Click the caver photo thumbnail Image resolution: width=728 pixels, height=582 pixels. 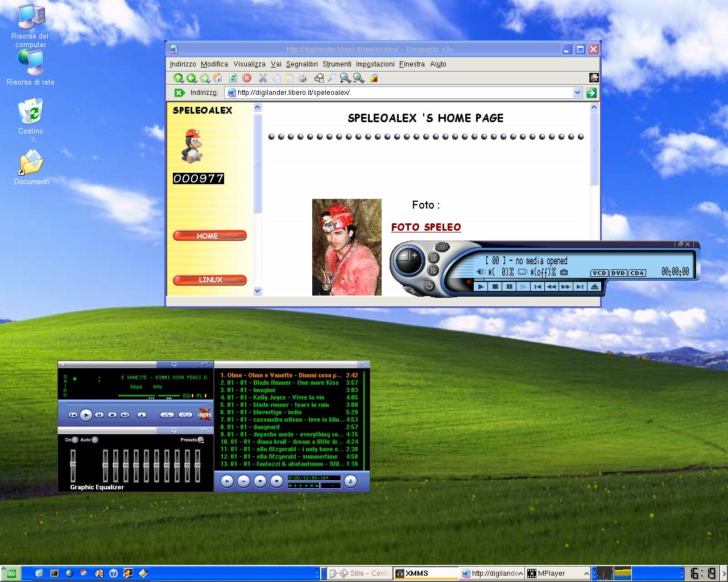pyautogui.click(x=347, y=247)
